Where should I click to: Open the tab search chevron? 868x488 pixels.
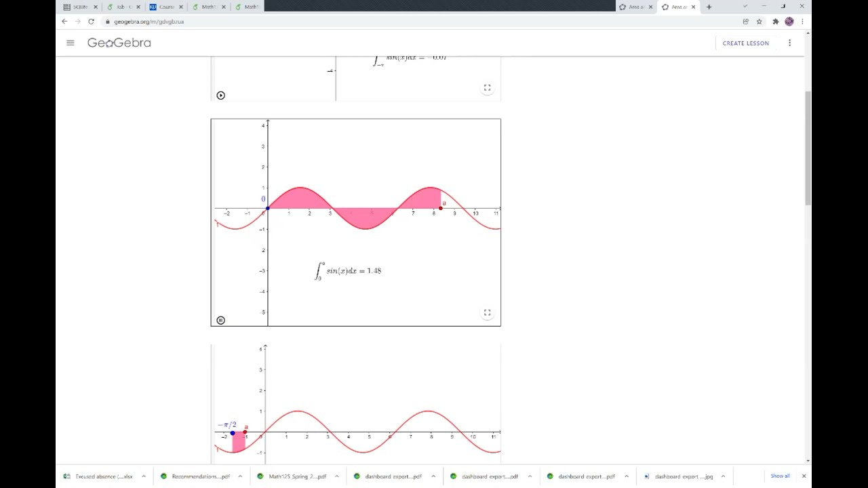point(745,7)
